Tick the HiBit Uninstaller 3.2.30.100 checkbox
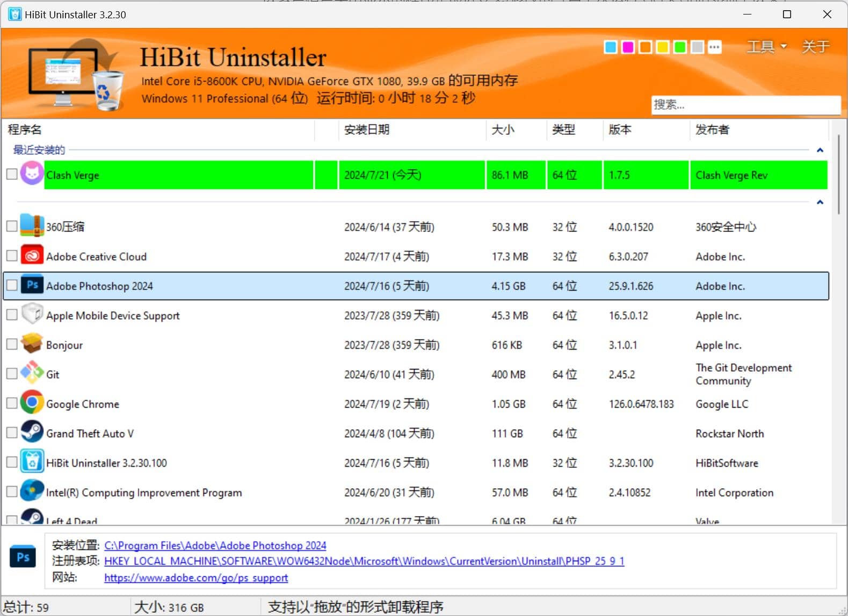Viewport: 848px width, 616px height. pos(12,462)
